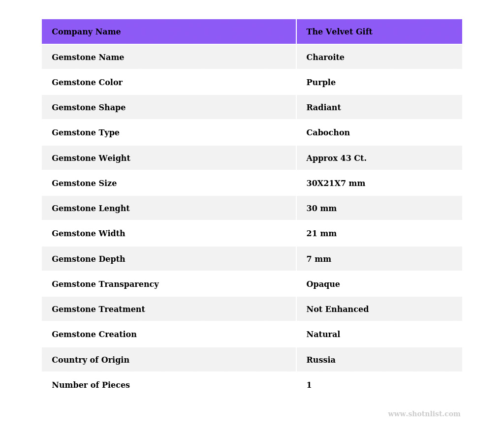Select the Charoite value cell
Viewport: 504px width, 434px height.
(325, 58)
